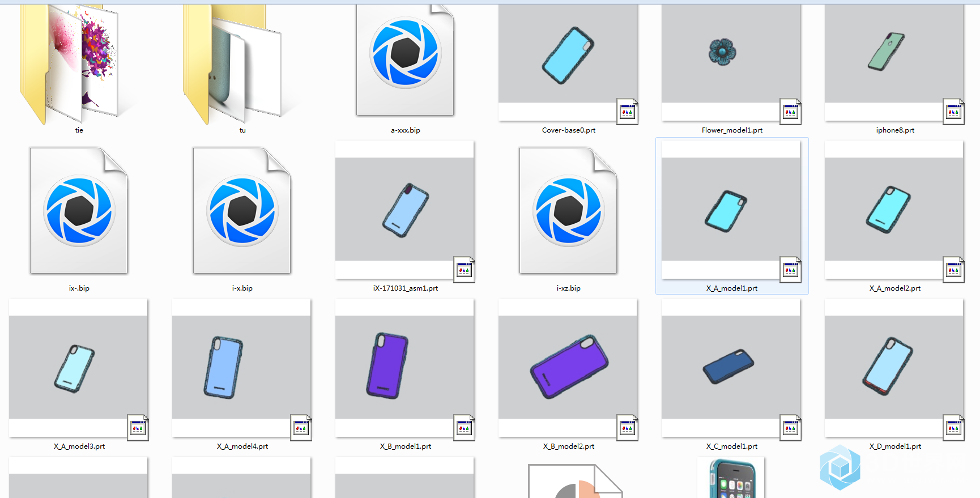Click the file name "X_B_model2.prt"

click(569, 446)
